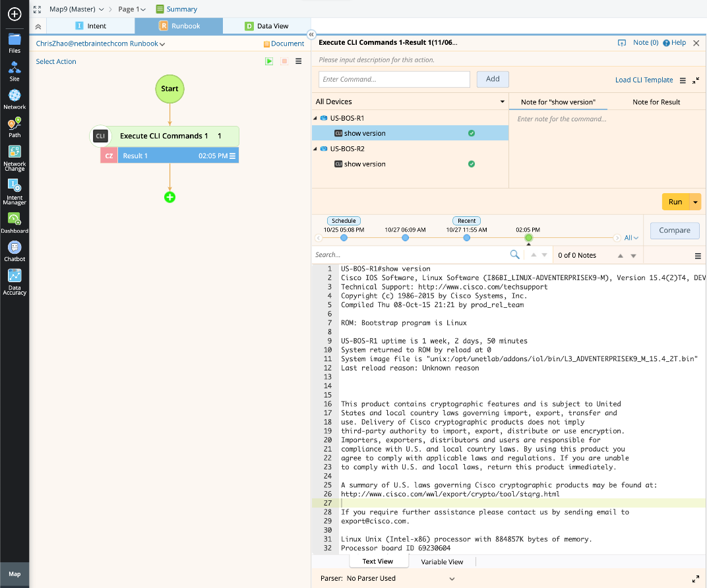This screenshot has height=588, width=707.
Task: Click the green run runbook play icon
Action: (x=269, y=61)
